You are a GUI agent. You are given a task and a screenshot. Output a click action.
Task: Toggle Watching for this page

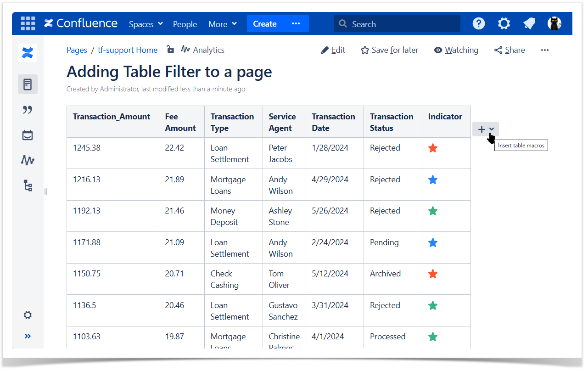point(456,50)
